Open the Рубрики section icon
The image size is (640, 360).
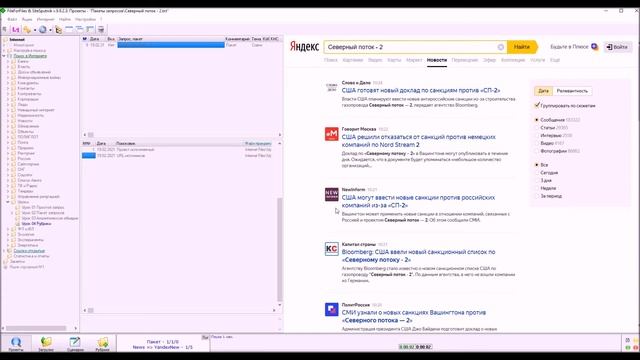(102, 343)
